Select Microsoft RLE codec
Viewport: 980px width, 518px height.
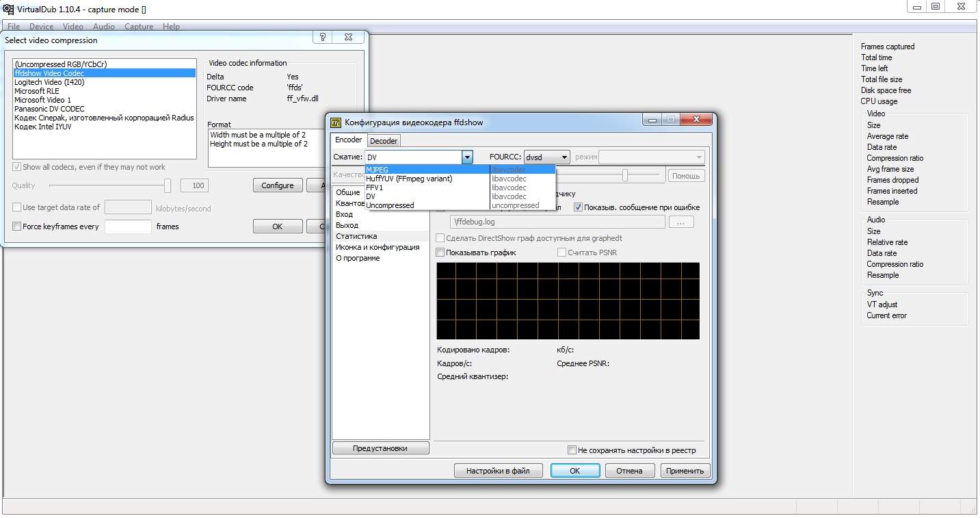[x=105, y=91]
